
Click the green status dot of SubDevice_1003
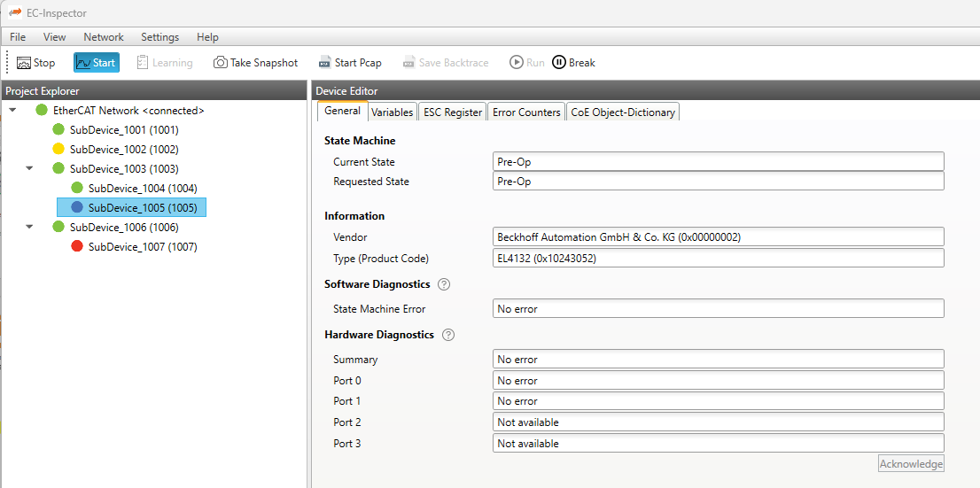tap(58, 168)
